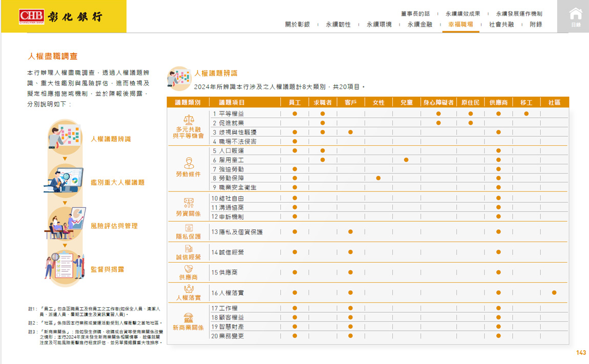Click the 新商業關係 category icon
This screenshot has width=589, height=364.
pos(188,318)
